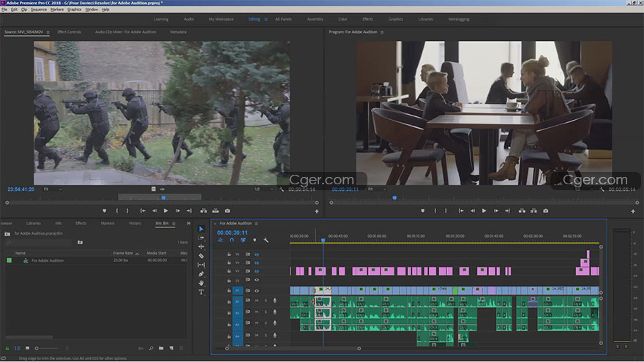The image size is (644, 362).
Task: Switch to Color workspace
Action: click(x=342, y=19)
